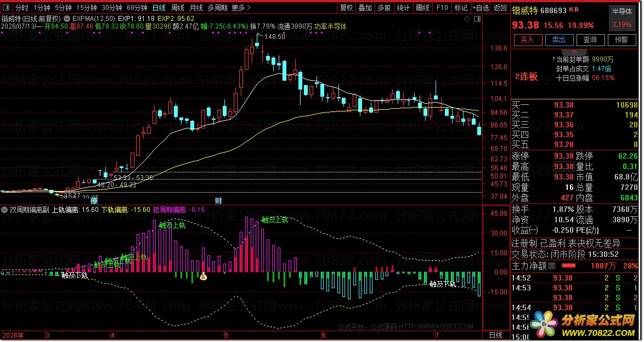Select the 日线 daily chart tab
The image size is (644, 342).
(159, 7)
